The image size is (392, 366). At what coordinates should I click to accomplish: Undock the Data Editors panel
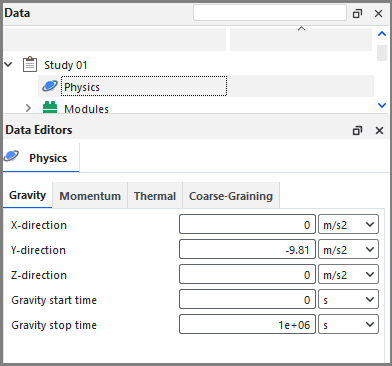357,130
